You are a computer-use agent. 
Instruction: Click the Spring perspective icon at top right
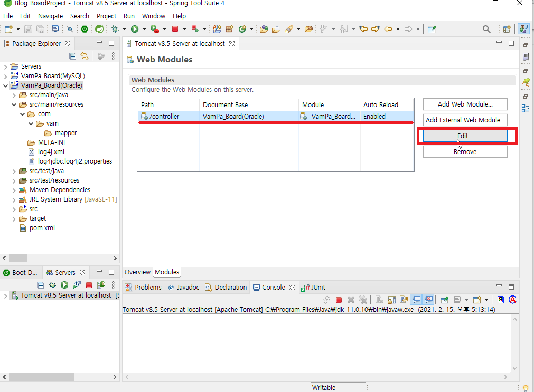click(523, 29)
